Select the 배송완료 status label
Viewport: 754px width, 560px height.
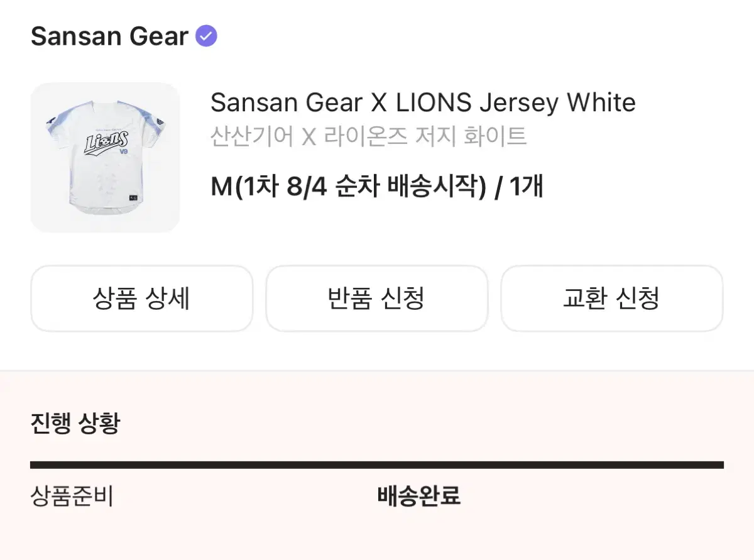tap(418, 497)
